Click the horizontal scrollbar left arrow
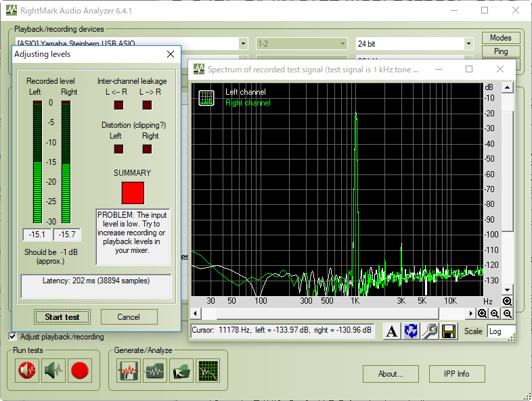The height and width of the screenshot is (401, 532). 195,313
